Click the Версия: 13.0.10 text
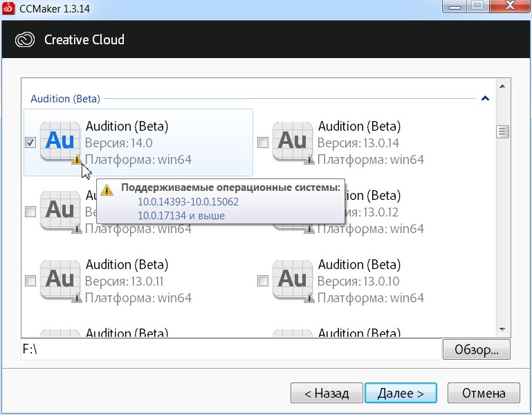This screenshot has width=532, height=415. coord(358,282)
